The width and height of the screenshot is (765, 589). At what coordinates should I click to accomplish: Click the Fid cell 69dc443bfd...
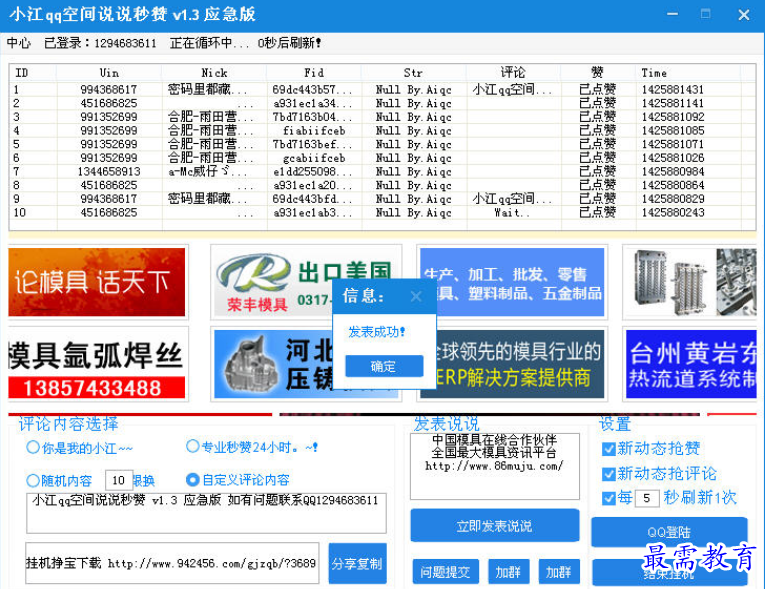click(312, 199)
